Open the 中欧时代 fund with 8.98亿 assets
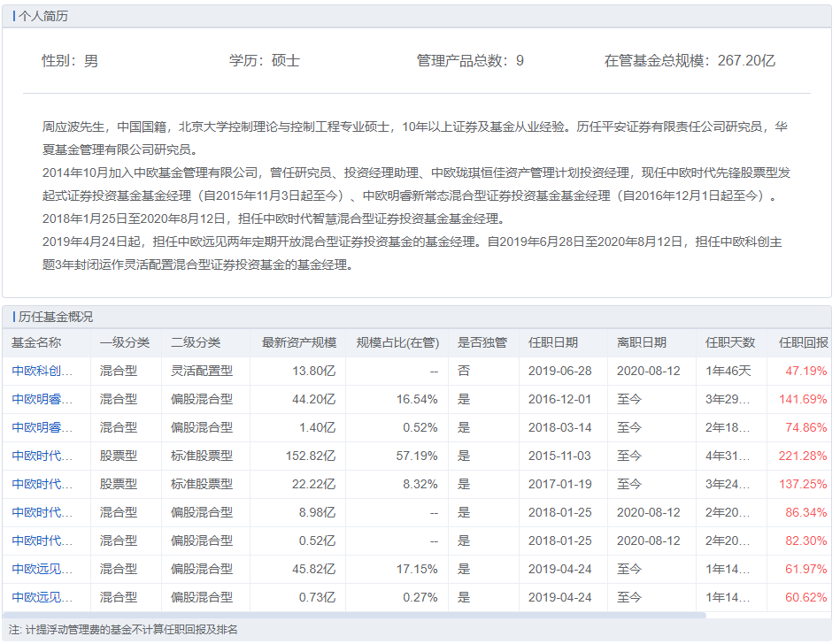The height and width of the screenshot is (644, 840). click(42, 512)
